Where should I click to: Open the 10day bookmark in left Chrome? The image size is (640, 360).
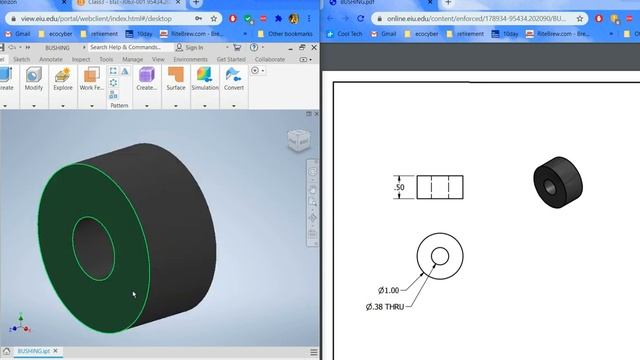(x=139, y=34)
